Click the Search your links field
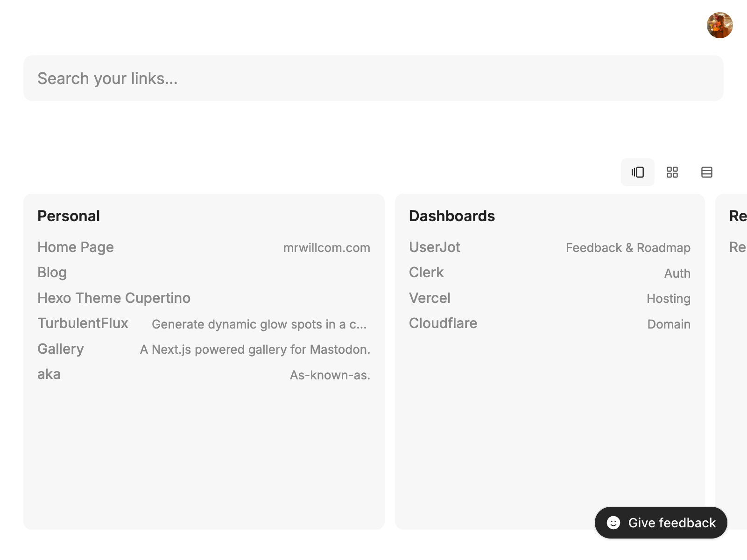Screen dimensions: 747x560 [373, 78]
